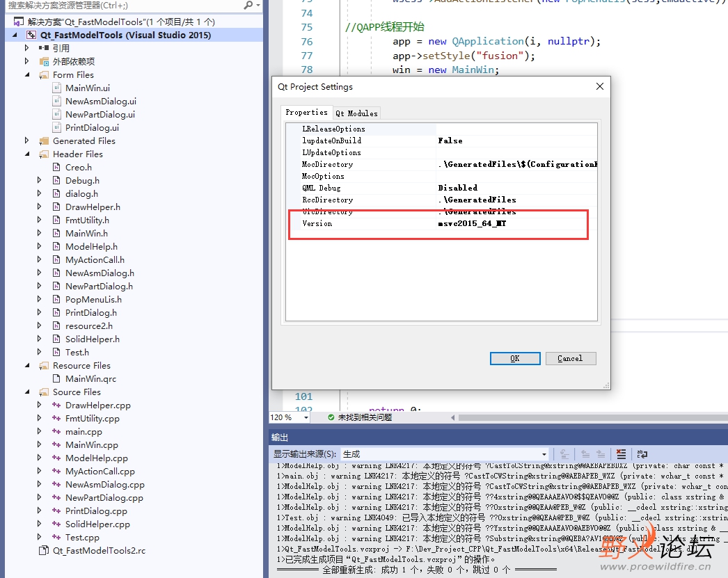Select ModelHelp.cpp in Source Files
The height and width of the screenshot is (578, 728).
click(97, 458)
